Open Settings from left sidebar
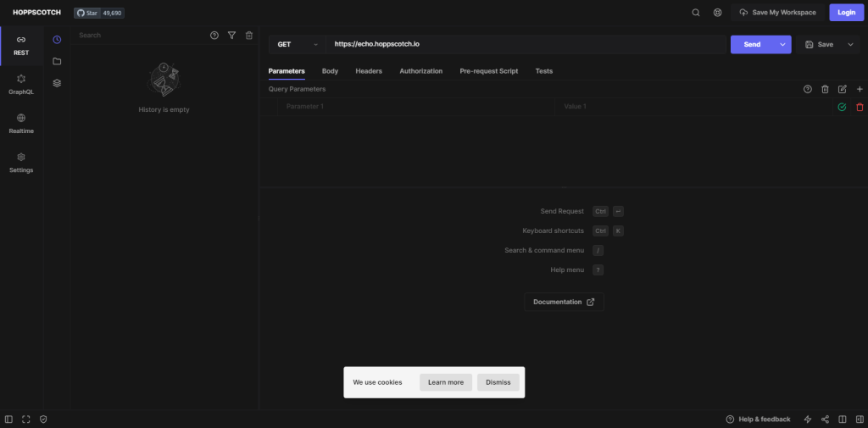The image size is (868, 428). point(21,163)
